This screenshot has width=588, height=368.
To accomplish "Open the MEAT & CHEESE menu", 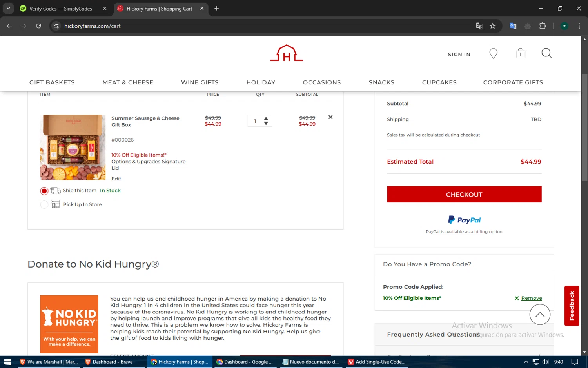I will point(128,82).
